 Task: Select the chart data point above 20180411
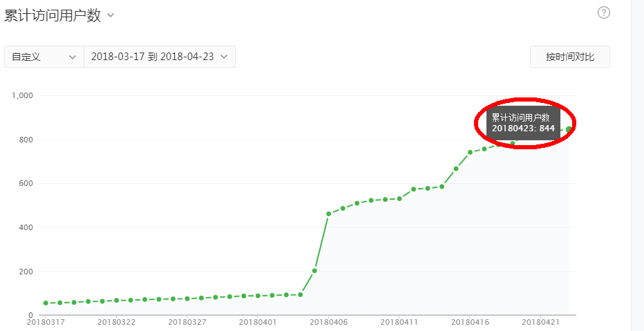coord(399,198)
